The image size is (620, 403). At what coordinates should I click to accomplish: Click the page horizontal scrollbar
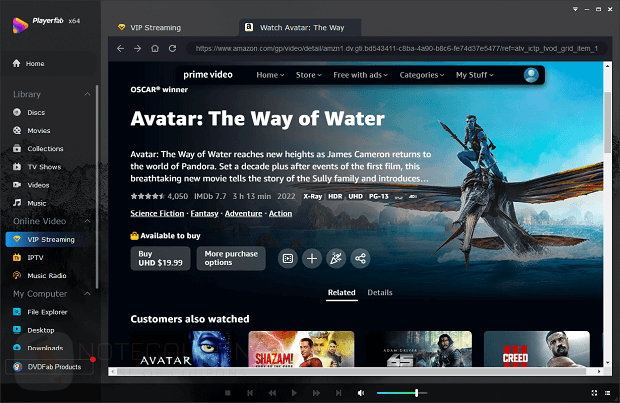(x=351, y=371)
